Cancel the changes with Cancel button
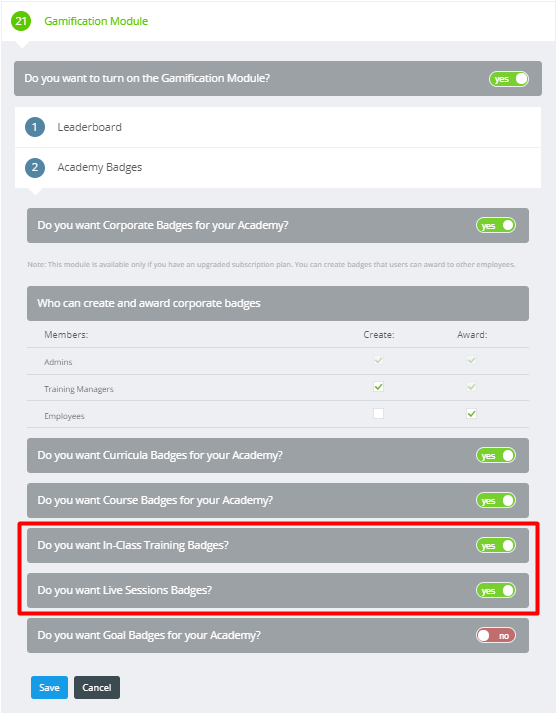557x713 pixels. (x=97, y=687)
